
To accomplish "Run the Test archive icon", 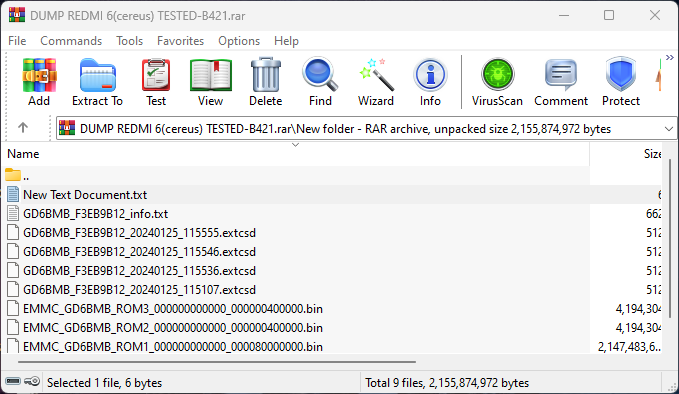I will click(x=156, y=76).
